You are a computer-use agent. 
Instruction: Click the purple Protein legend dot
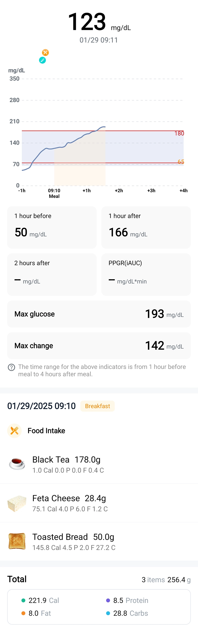(x=108, y=600)
